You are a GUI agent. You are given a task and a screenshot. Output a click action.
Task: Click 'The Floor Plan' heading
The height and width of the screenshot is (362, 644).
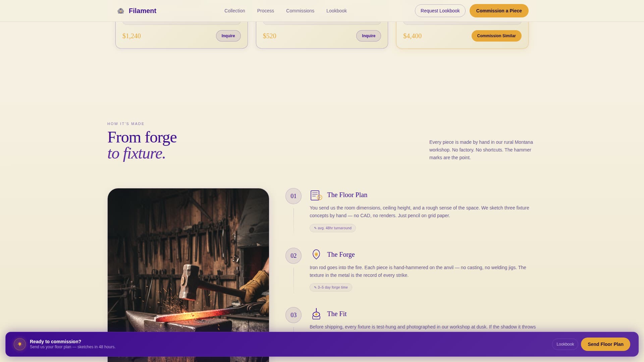347,195
